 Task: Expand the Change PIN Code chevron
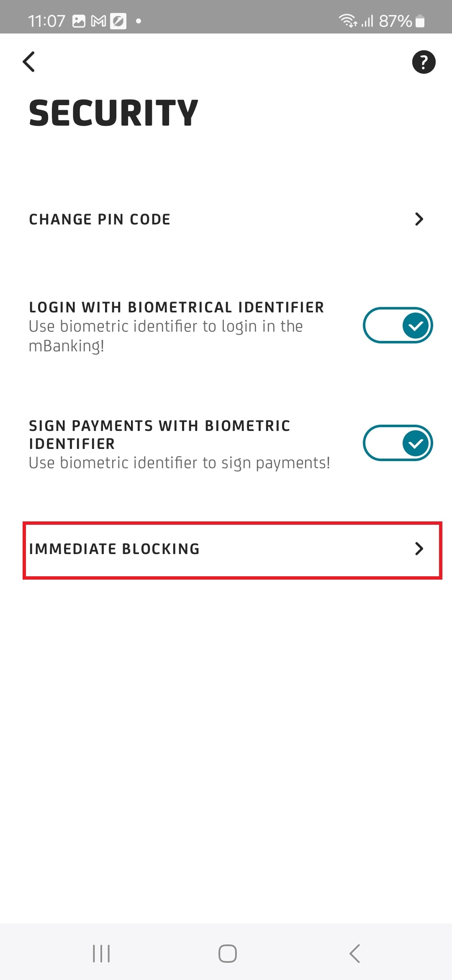[x=419, y=219]
